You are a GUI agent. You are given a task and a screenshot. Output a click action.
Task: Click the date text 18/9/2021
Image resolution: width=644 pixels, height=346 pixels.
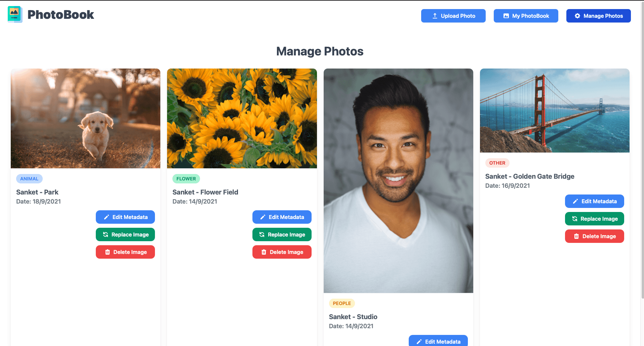click(x=47, y=202)
